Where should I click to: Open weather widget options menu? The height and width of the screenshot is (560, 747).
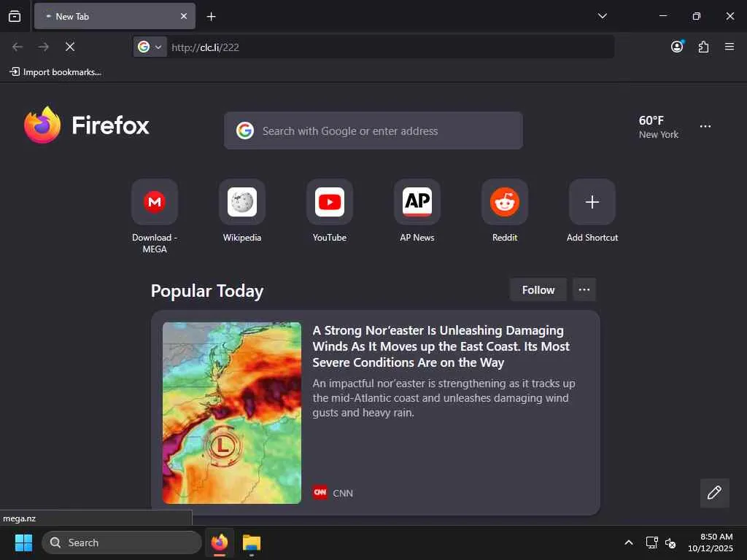point(705,127)
